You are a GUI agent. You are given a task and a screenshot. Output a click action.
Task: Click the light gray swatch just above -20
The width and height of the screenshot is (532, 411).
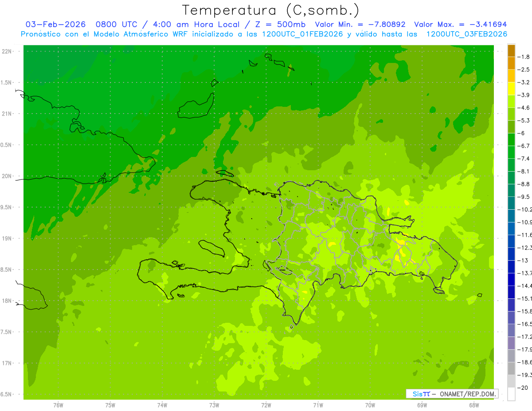point(511,381)
